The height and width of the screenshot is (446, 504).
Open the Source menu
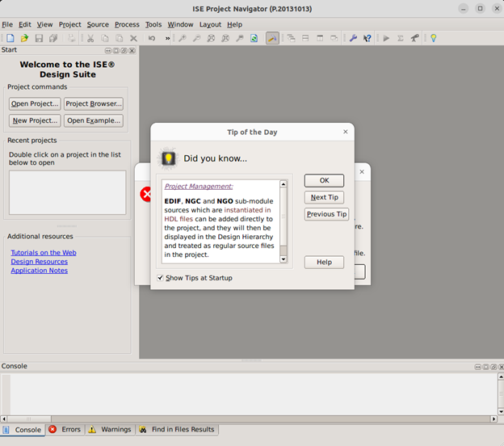pyautogui.click(x=98, y=24)
